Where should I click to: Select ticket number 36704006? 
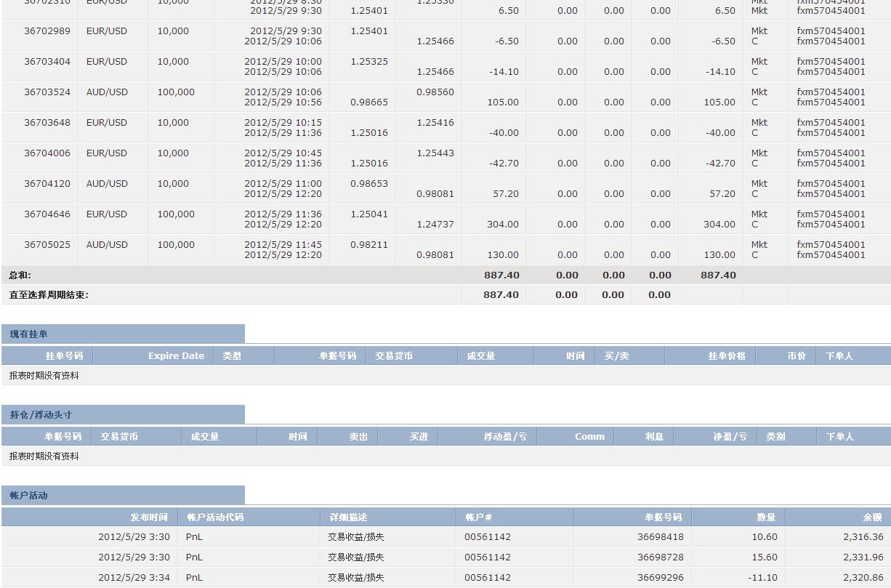coord(47,153)
